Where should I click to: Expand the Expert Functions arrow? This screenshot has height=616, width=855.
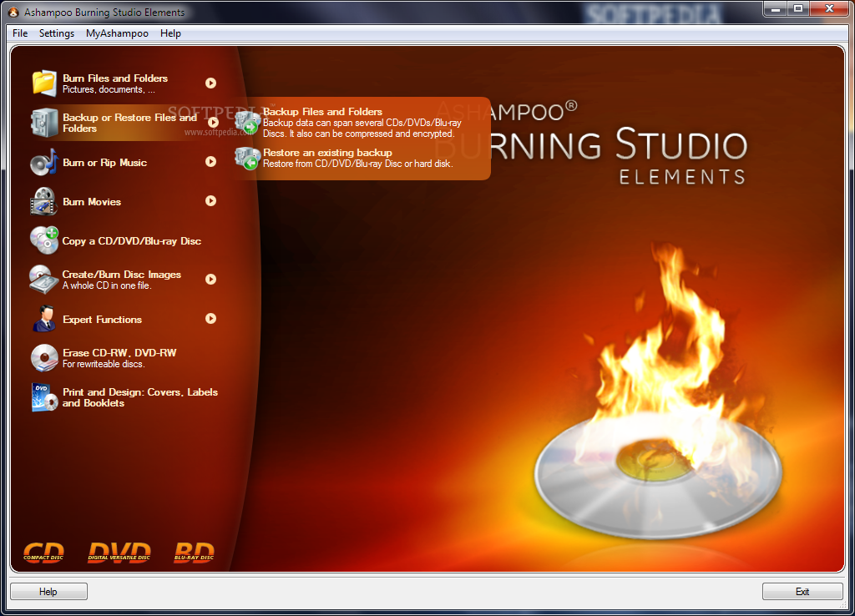pyautogui.click(x=211, y=318)
